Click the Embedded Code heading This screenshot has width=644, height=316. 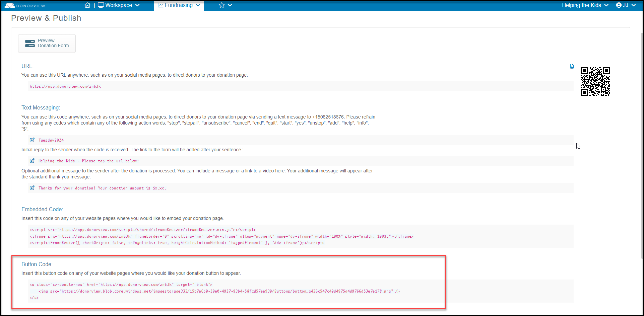[42, 209]
